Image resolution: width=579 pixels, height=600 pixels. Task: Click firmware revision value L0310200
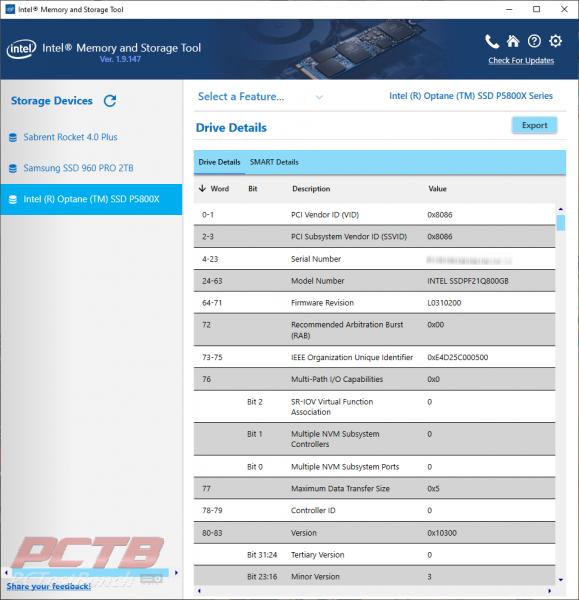pos(444,303)
